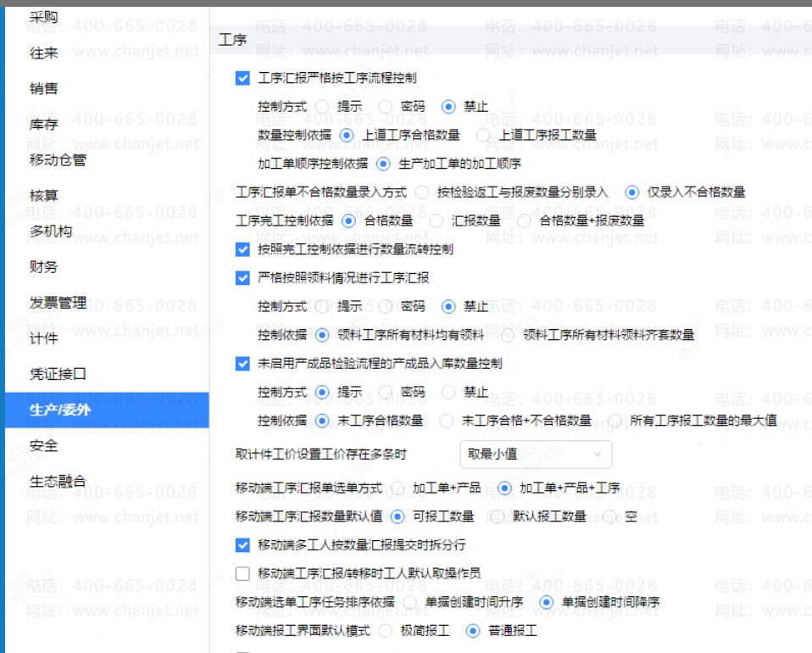Choose 领料工序所有材料领料齐套数量 option
812x653 pixels.
click(508, 335)
